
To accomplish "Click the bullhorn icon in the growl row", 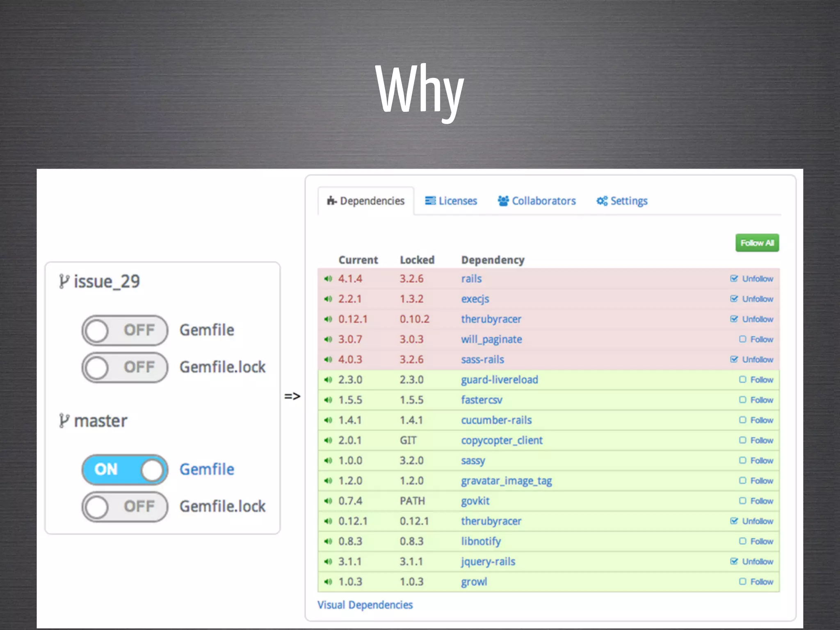I will coord(328,582).
